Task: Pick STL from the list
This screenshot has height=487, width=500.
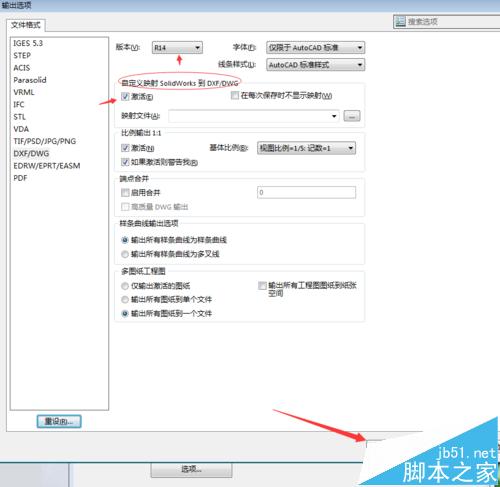Action: [x=19, y=117]
